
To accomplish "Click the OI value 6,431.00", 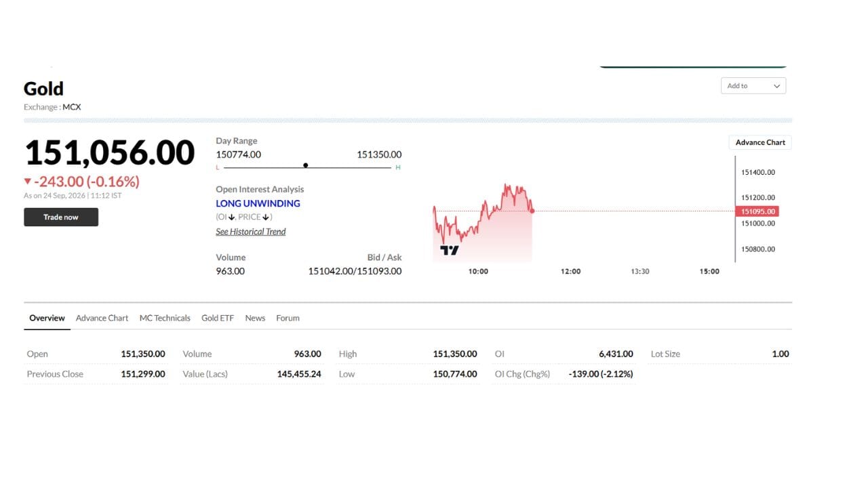I will coord(616,354).
